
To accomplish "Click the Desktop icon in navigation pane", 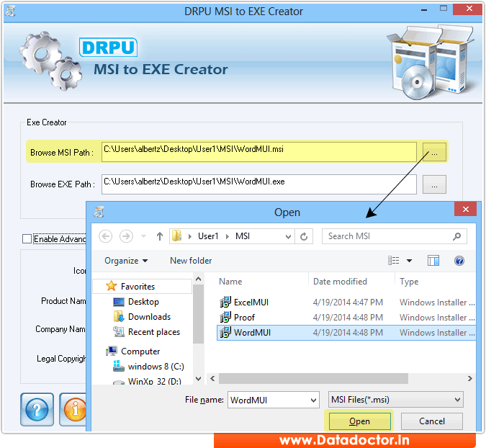I will click(119, 302).
